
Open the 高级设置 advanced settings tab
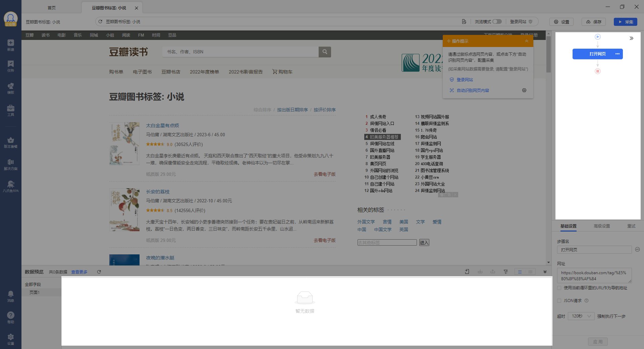point(602,226)
